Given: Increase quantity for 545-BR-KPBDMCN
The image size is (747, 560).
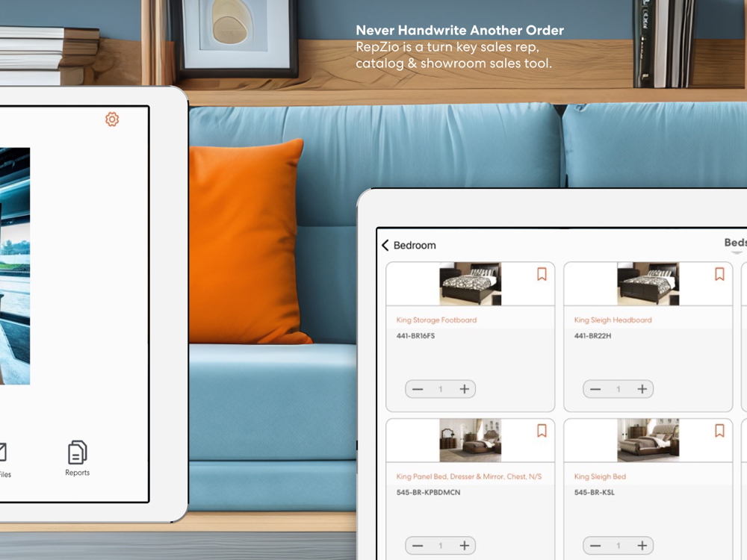Looking at the screenshot, I should point(465,546).
